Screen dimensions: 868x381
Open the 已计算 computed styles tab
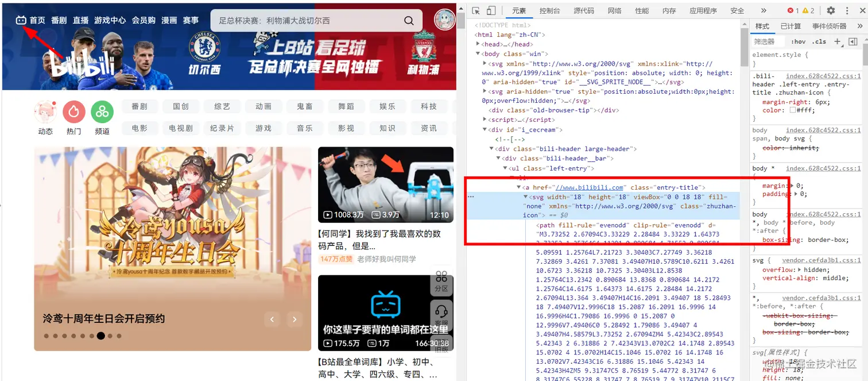790,26
